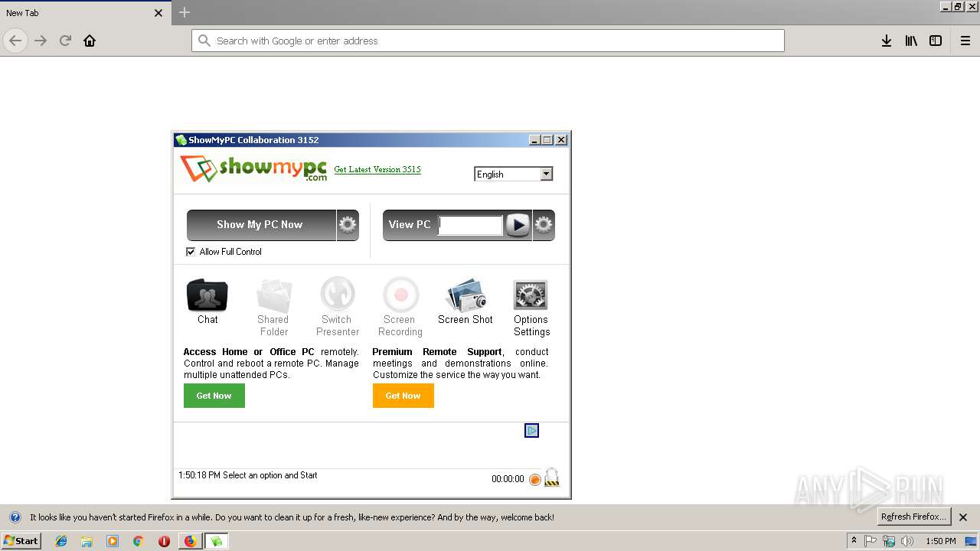
Task: Go to Firefox home page icon
Action: 90,41
